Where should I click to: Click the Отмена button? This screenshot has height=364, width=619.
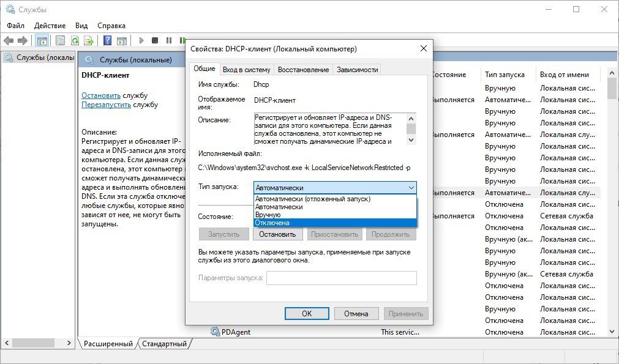[356, 313]
